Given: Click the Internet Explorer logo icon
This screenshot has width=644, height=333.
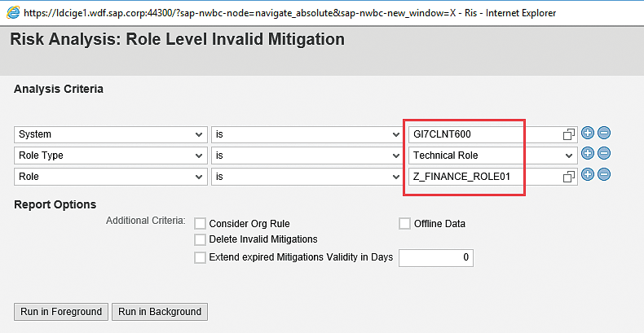Looking at the screenshot, I should click(13, 13).
